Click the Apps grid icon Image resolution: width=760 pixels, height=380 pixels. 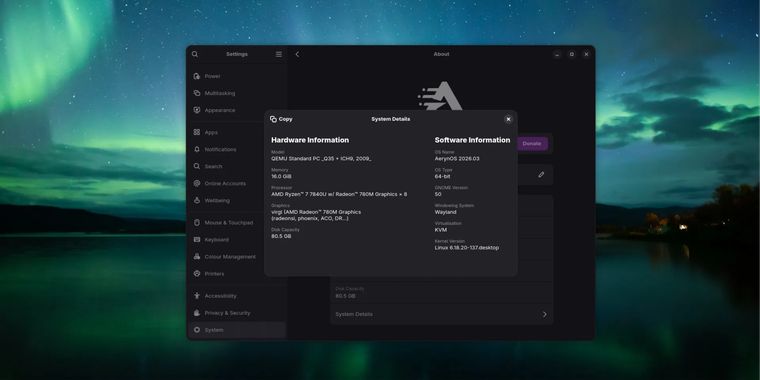coord(197,132)
